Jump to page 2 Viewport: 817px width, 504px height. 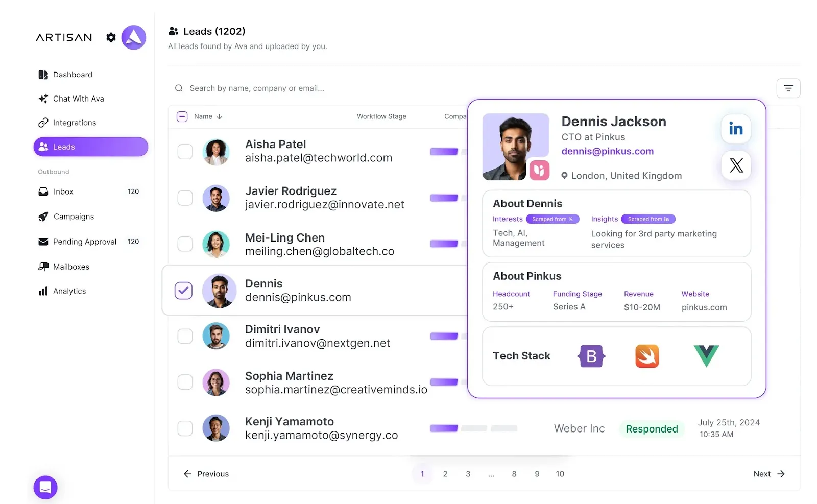(x=445, y=474)
